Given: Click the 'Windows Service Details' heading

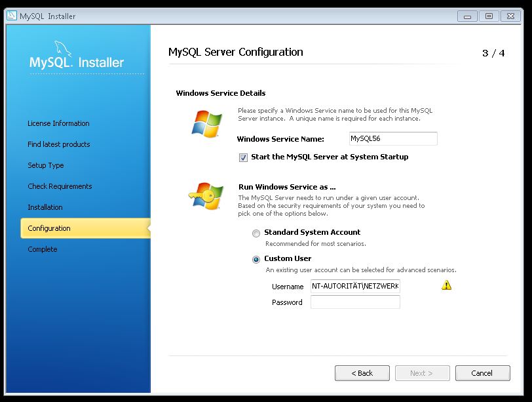Looking at the screenshot, I should (221, 93).
